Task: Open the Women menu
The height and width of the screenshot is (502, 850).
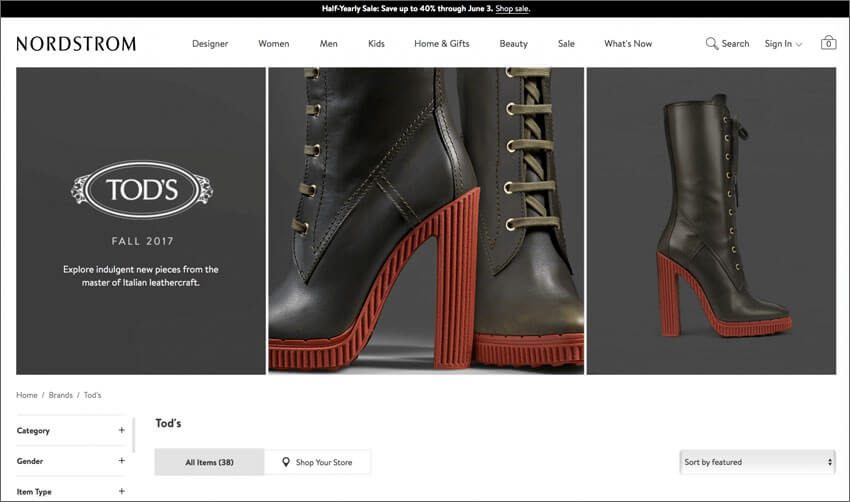Action: pos(273,44)
